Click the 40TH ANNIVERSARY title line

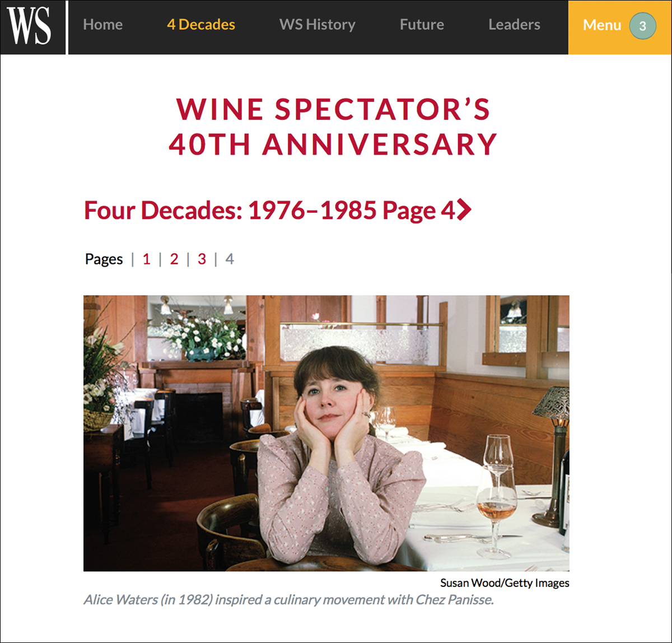point(333,144)
